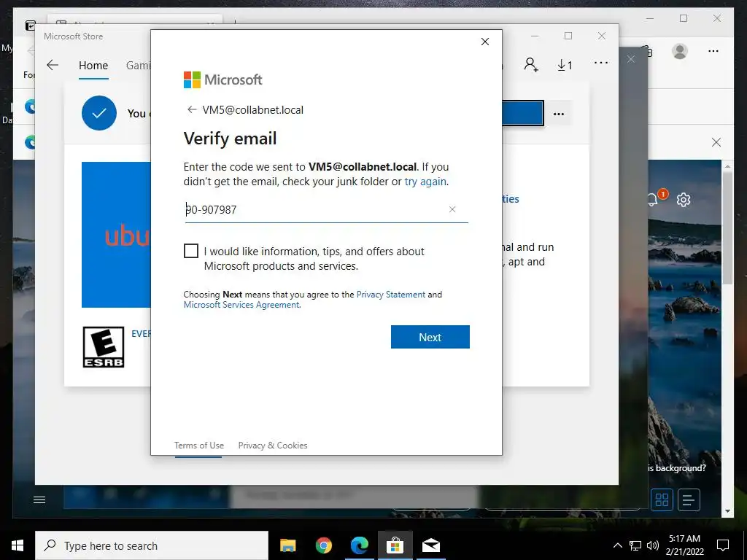Viewport: 747px width, 560px height.
Task: Open Microsoft Edge from taskbar
Action: pos(359,545)
